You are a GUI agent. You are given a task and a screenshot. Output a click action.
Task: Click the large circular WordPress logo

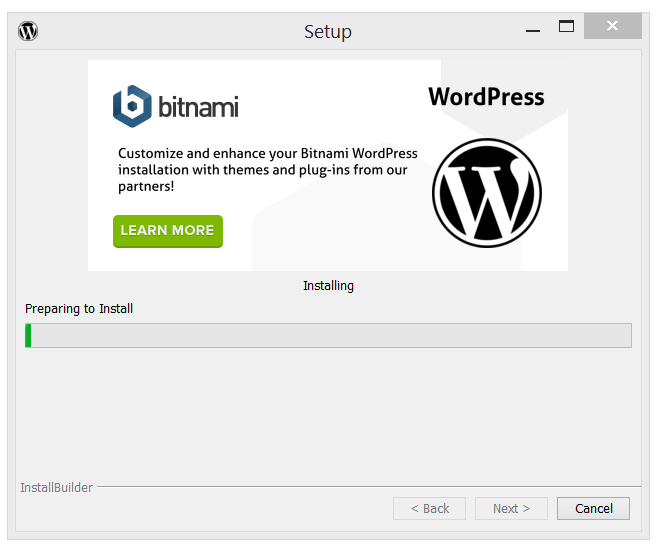[486, 193]
